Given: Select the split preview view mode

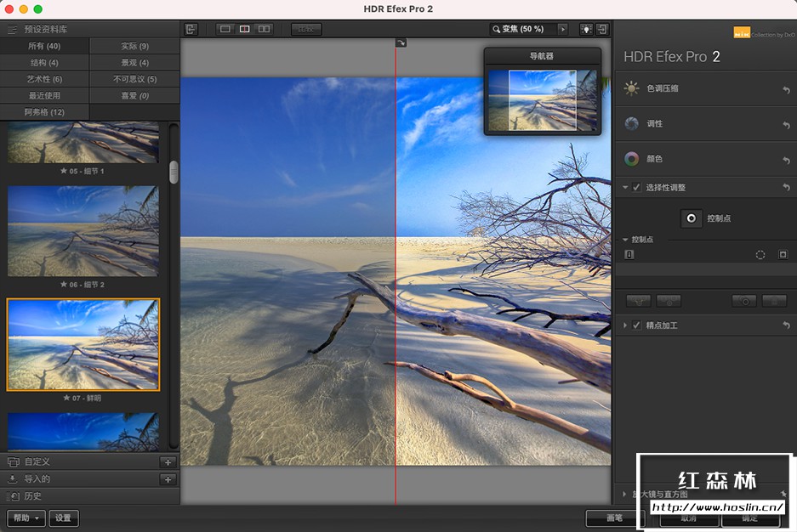Looking at the screenshot, I should point(244,29).
